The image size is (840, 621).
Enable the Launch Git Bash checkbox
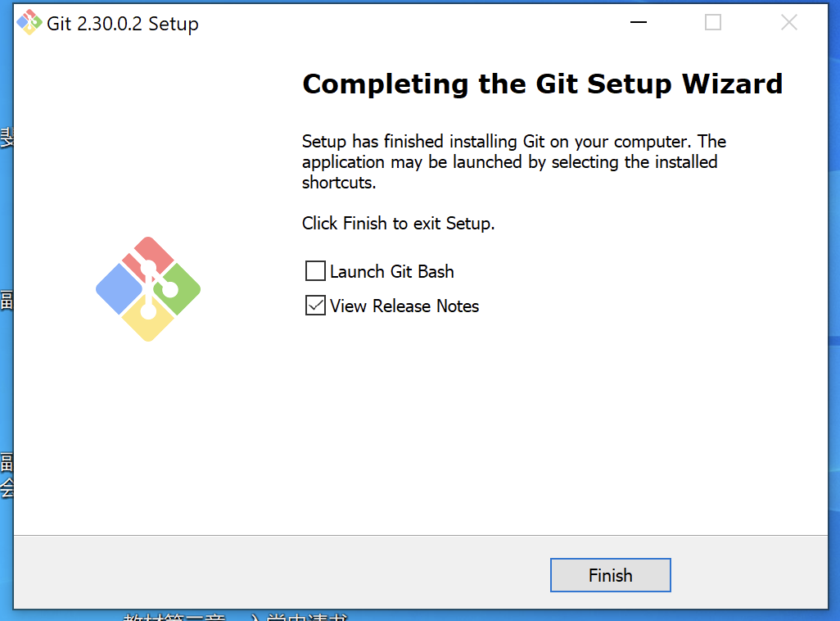[x=315, y=271]
